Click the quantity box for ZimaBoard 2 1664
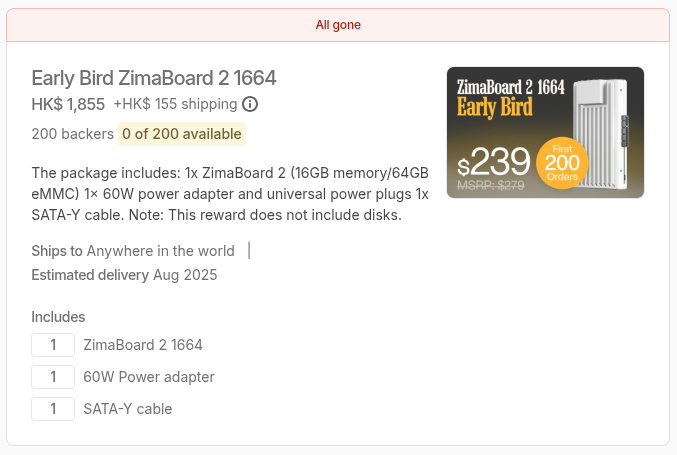The height and width of the screenshot is (455, 677). click(53, 345)
